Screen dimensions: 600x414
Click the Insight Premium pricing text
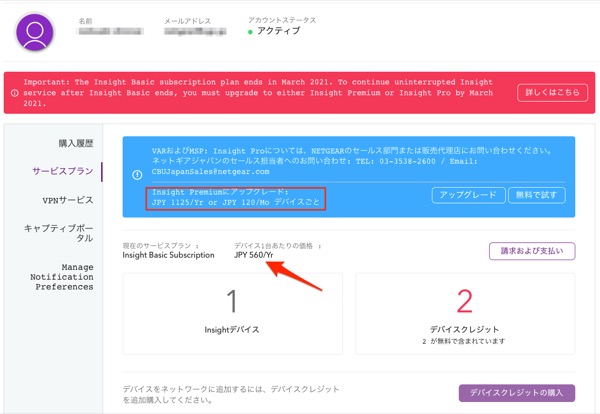pos(237,197)
